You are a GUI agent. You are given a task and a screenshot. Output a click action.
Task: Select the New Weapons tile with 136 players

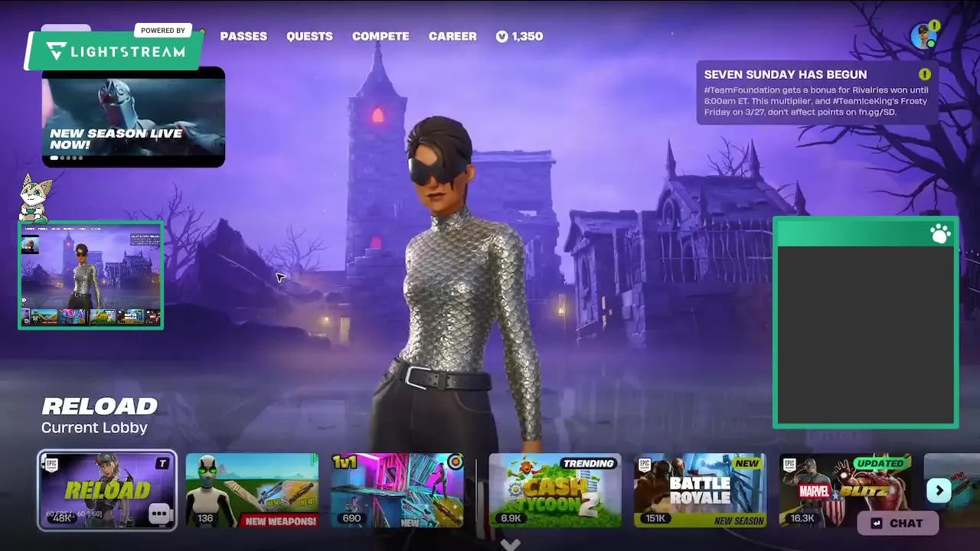click(x=252, y=490)
